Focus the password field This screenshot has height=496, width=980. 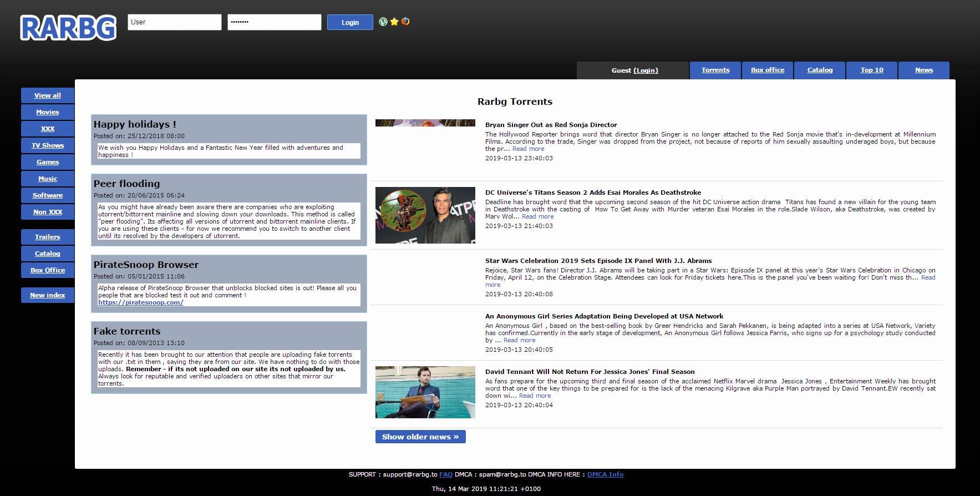pos(275,22)
